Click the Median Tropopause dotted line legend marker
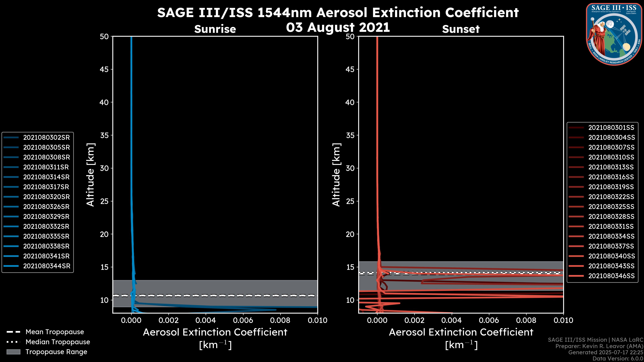The height and width of the screenshot is (362, 644). pos(13,342)
